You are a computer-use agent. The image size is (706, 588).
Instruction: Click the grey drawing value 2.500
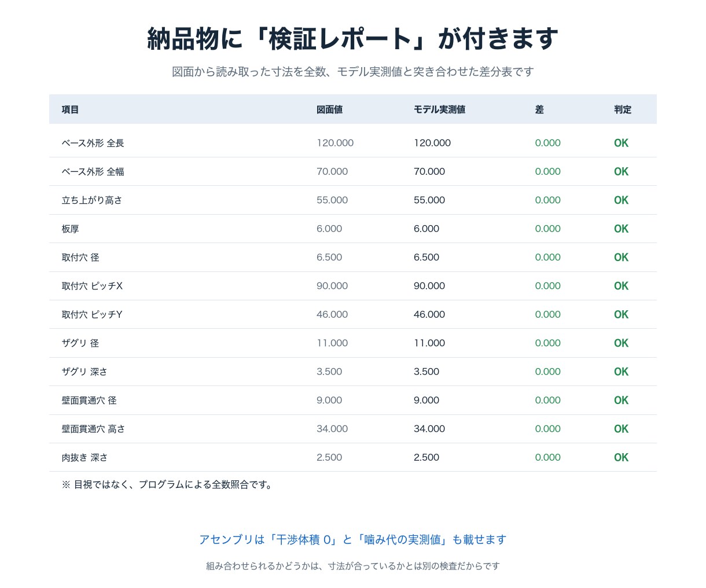tap(329, 457)
